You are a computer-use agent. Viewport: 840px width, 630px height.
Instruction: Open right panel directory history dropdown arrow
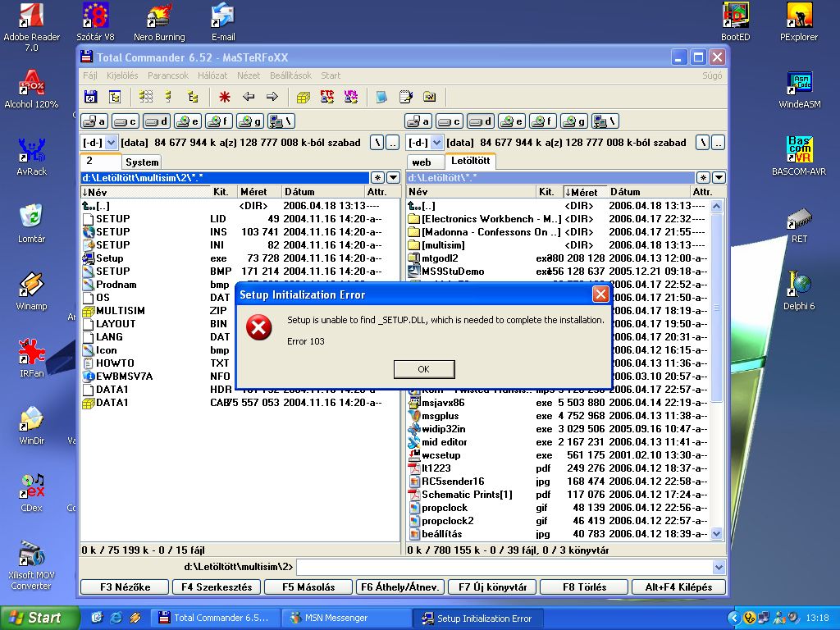tap(719, 178)
